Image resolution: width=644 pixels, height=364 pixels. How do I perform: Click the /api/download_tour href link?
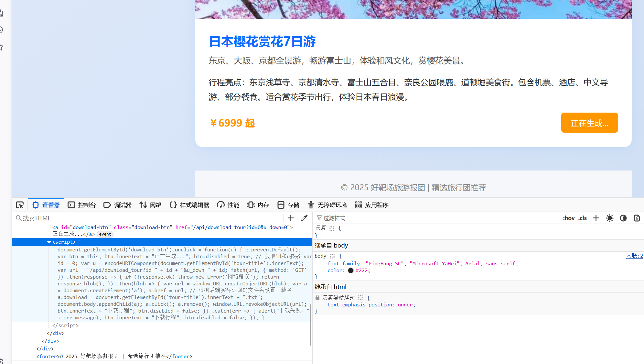(x=240, y=227)
